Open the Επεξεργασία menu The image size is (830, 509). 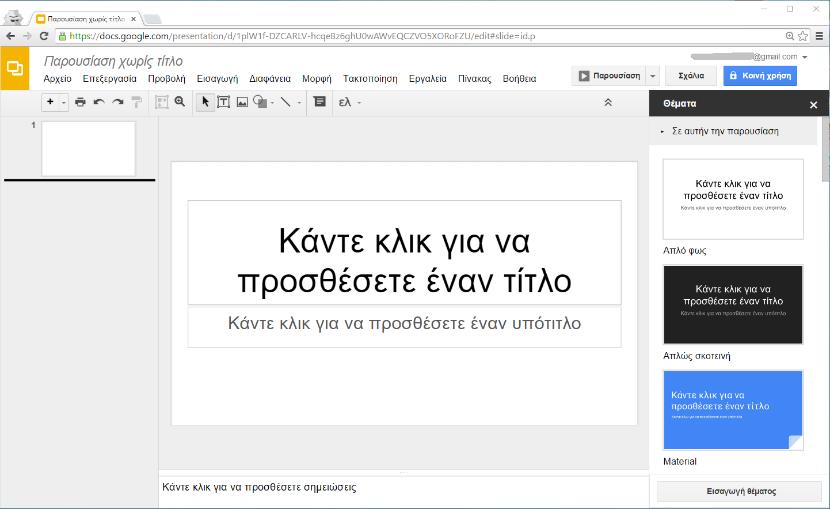point(110,78)
